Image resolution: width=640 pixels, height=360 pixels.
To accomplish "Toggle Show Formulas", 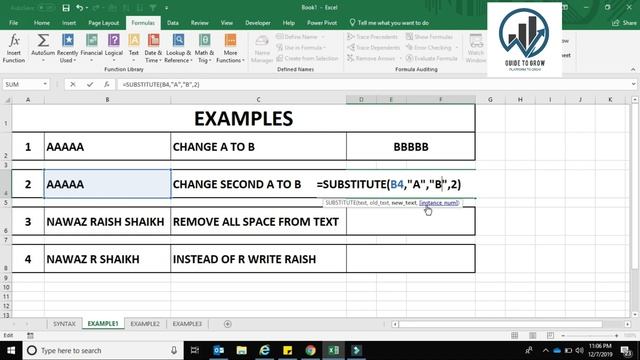I will click(x=429, y=37).
